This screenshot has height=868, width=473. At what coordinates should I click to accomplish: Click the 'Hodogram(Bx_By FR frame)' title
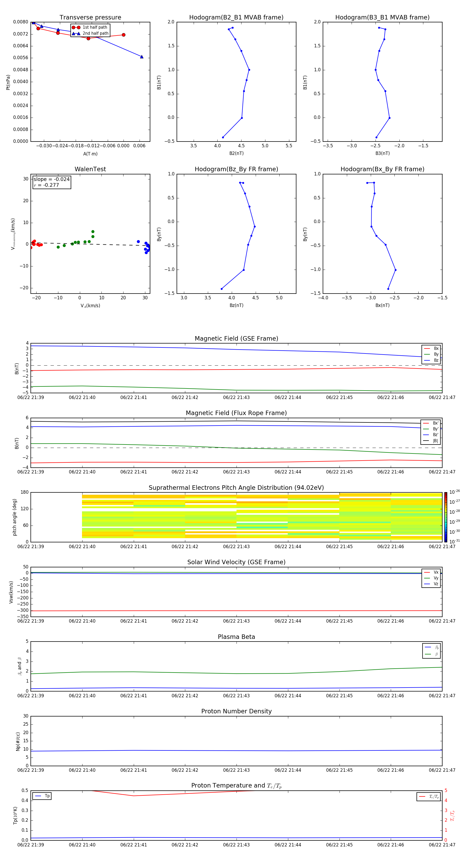382,169
